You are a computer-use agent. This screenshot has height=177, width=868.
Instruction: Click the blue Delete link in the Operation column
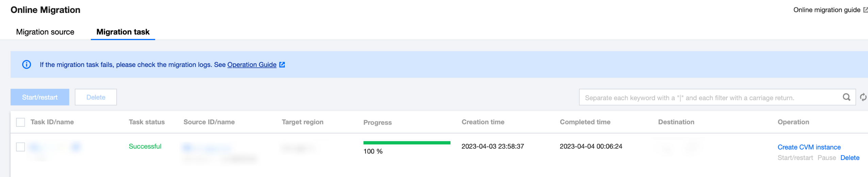click(x=850, y=158)
